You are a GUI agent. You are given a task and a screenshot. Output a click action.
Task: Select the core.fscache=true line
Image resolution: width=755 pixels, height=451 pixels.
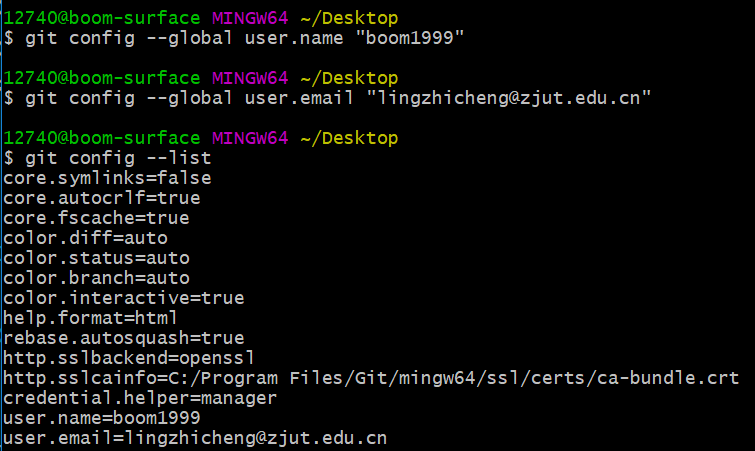point(96,218)
